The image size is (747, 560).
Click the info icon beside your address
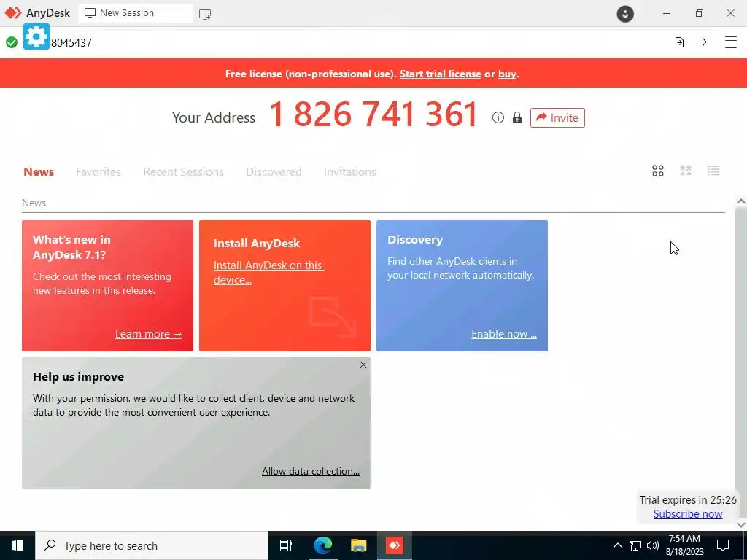click(x=498, y=117)
